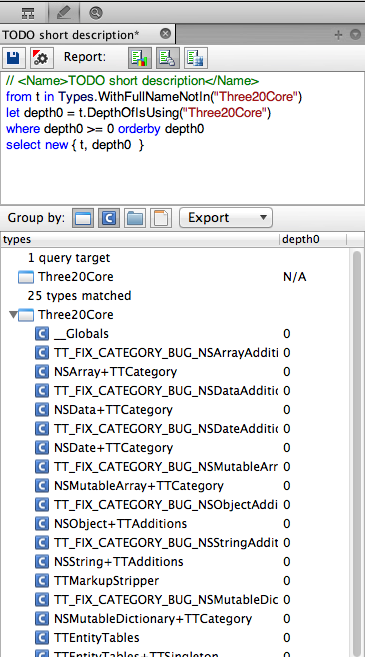365x657 pixels.
Task: Select TTEntityTables row
Action: pos(176,638)
